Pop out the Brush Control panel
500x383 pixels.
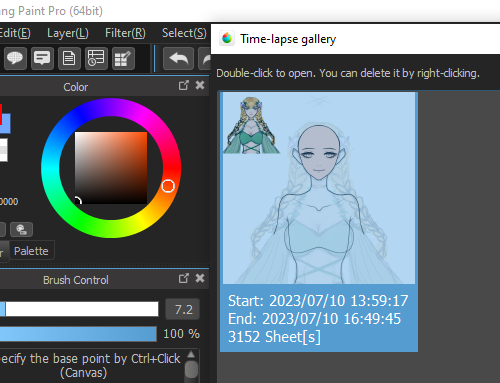coord(183,278)
